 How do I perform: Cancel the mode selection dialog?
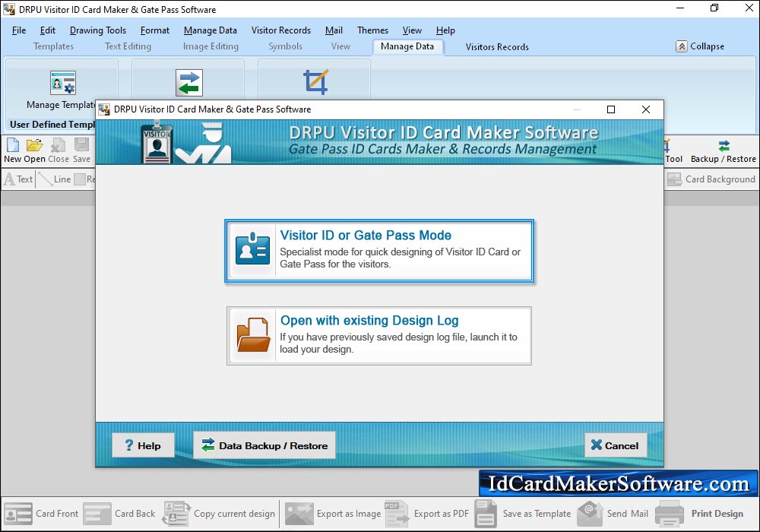[x=616, y=445]
